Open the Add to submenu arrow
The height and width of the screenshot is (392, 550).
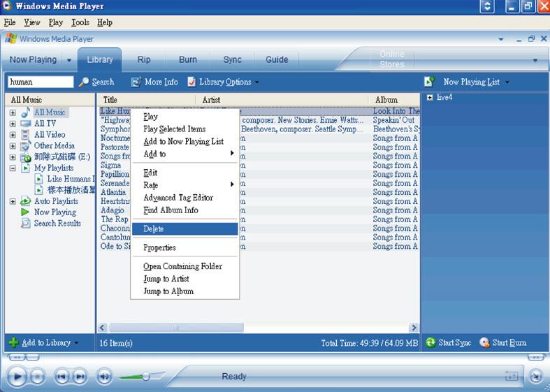(x=232, y=153)
